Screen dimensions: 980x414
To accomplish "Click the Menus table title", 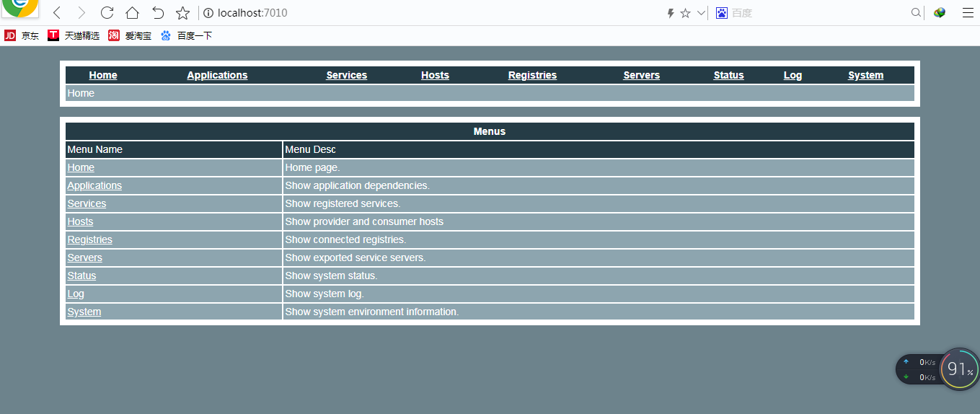I will tap(490, 131).
